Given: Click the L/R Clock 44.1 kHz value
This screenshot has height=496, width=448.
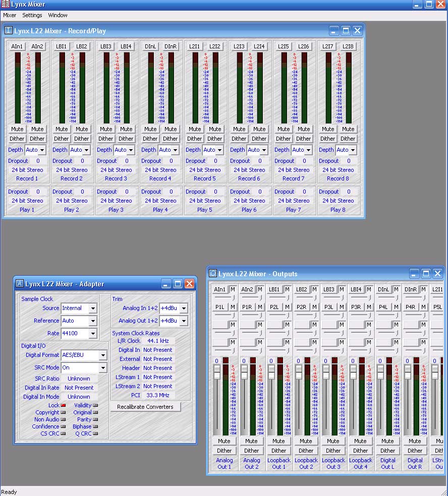Looking at the screenshot, I should coord(158,341).
